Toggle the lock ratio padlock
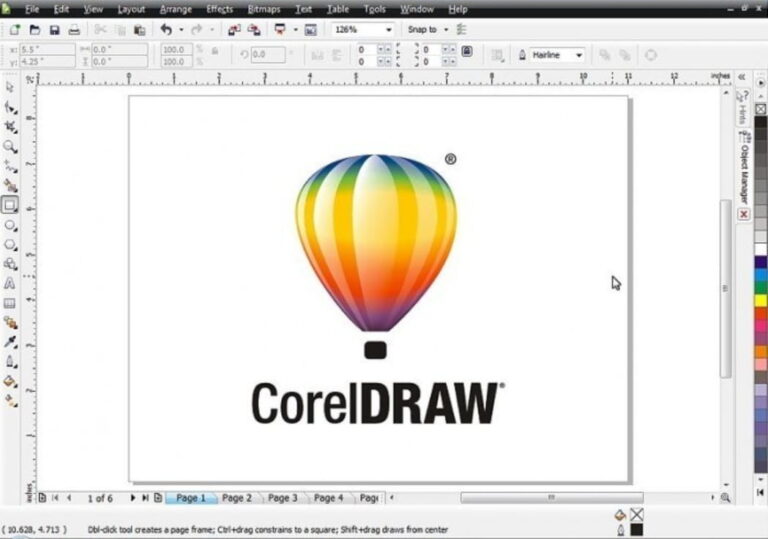Viewport: 768px width, 539px height. tap(215, 50)
